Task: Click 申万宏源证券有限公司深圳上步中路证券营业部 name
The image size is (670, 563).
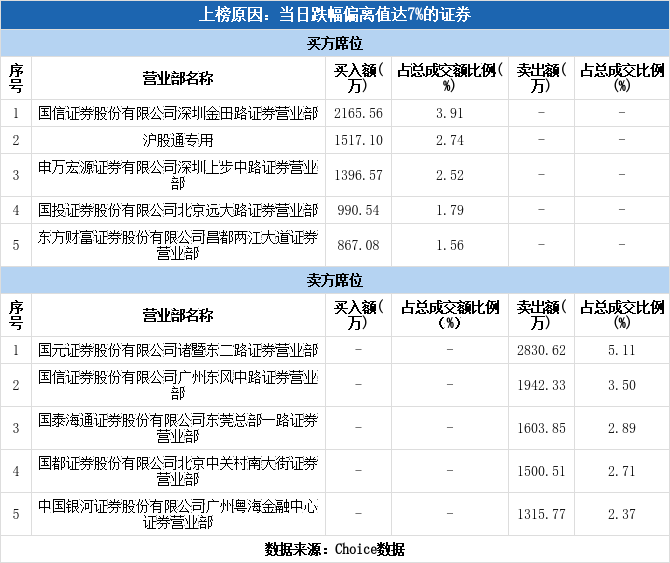Action: (178, 175)
